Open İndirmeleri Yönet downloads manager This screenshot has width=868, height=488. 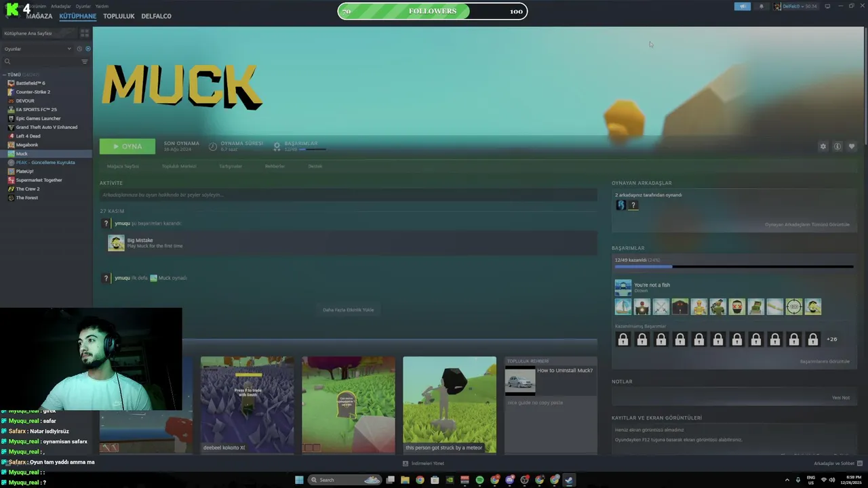point(424,464)
